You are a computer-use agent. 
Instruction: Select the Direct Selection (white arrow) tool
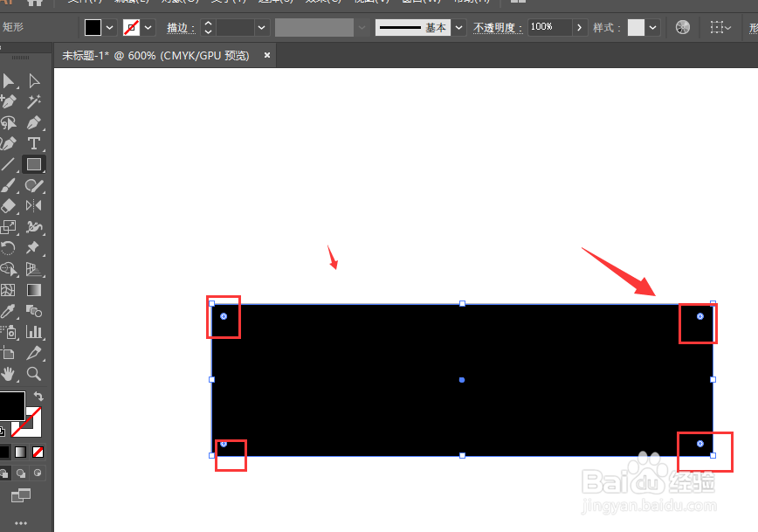(x=34, y=80)
